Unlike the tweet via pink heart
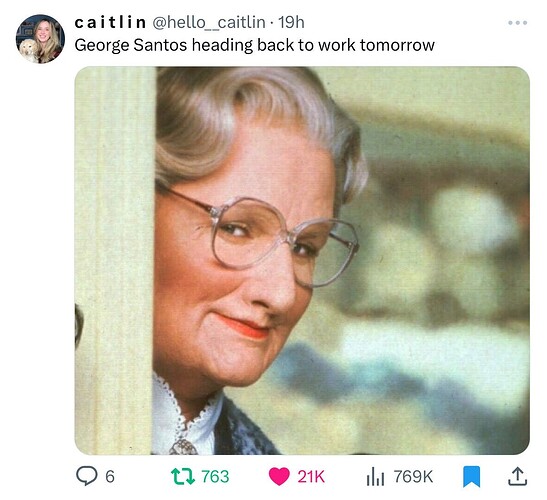 [x=279, y=476]
